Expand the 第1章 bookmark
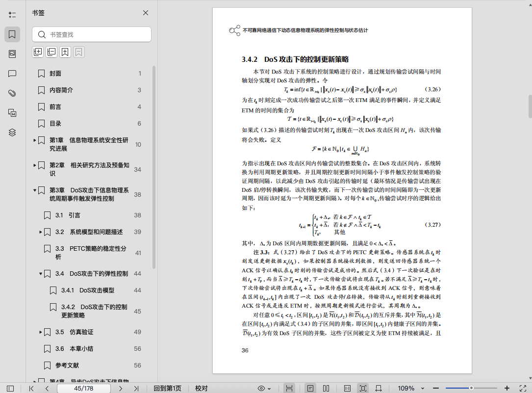 click(x=35, y=140)
